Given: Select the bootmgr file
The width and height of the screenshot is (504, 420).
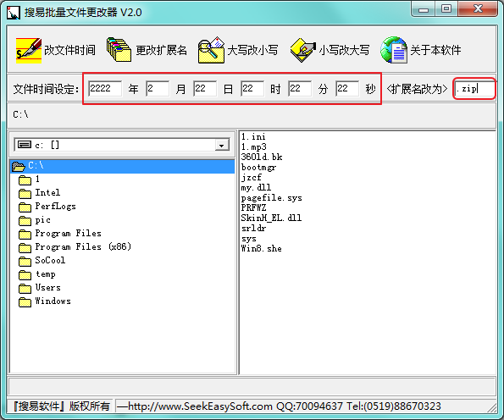Looking at the screenshot, I should pos(258,168).
